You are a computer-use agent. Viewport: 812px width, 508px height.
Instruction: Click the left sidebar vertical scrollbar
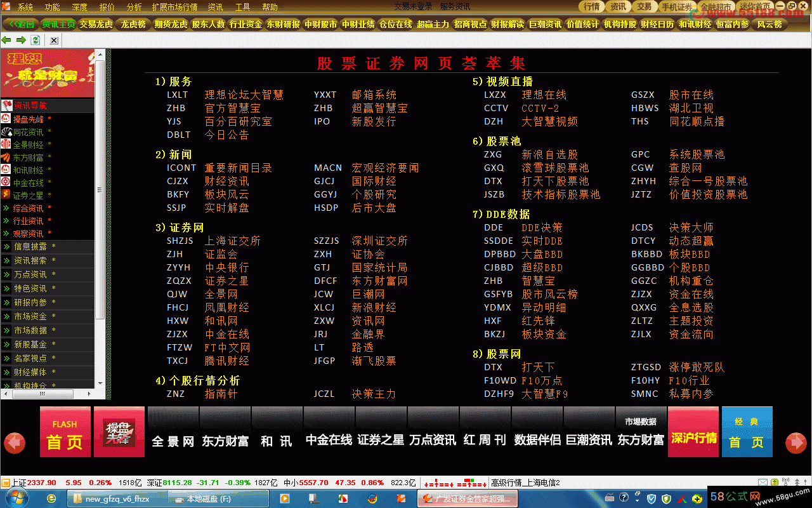100,190
